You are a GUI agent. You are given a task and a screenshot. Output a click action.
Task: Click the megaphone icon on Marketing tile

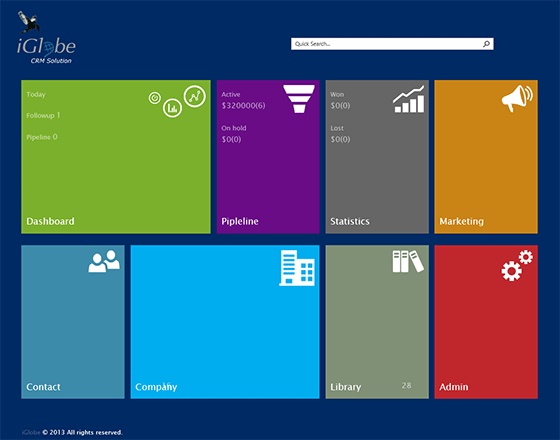pos(517,98)
